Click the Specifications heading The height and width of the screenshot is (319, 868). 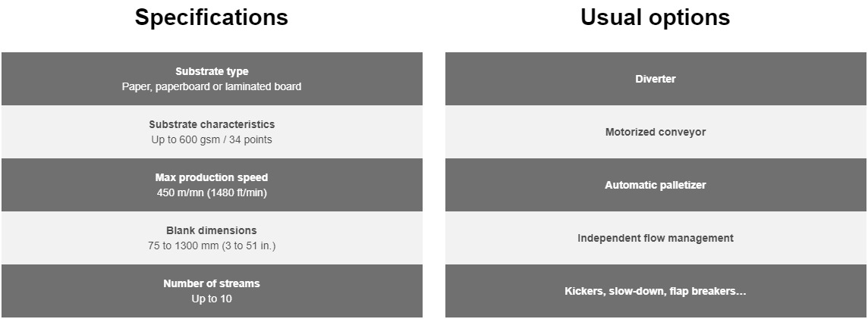point(212,17)
